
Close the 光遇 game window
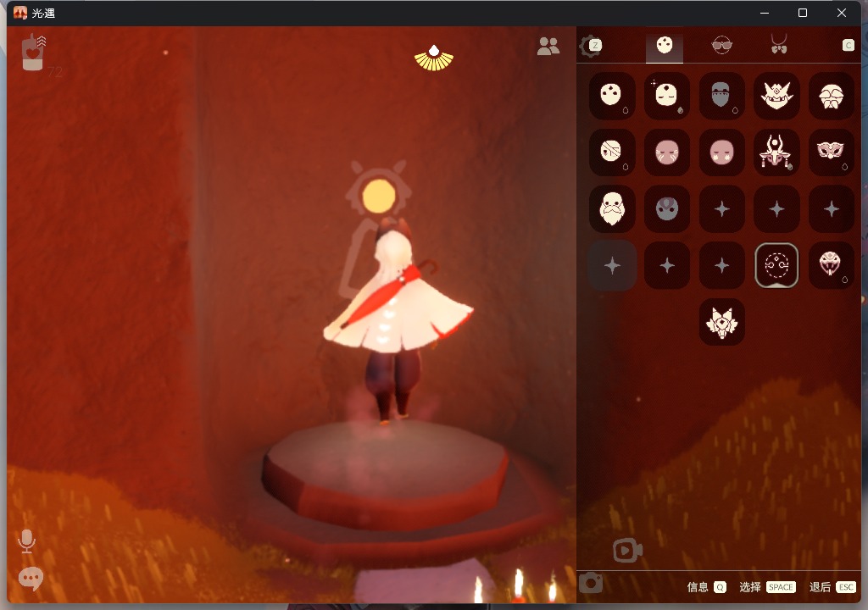tap(842, 13)
